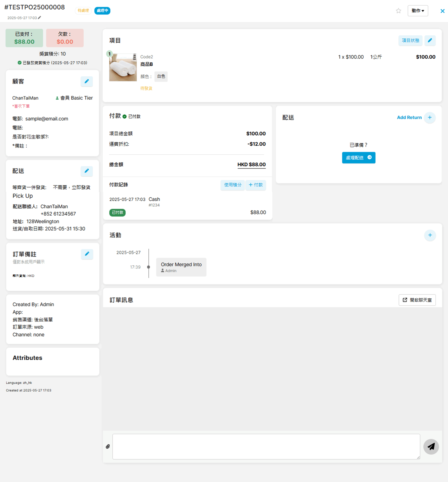Viewport: 448px width, 482px height.
Task: Click the 處理配送 button
Action: [x=358, y=158]
